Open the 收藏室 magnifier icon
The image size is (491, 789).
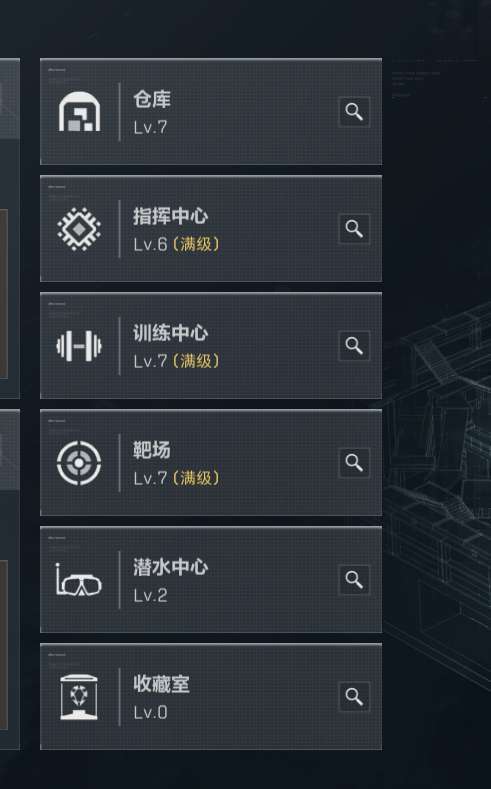tap(354, 696)
